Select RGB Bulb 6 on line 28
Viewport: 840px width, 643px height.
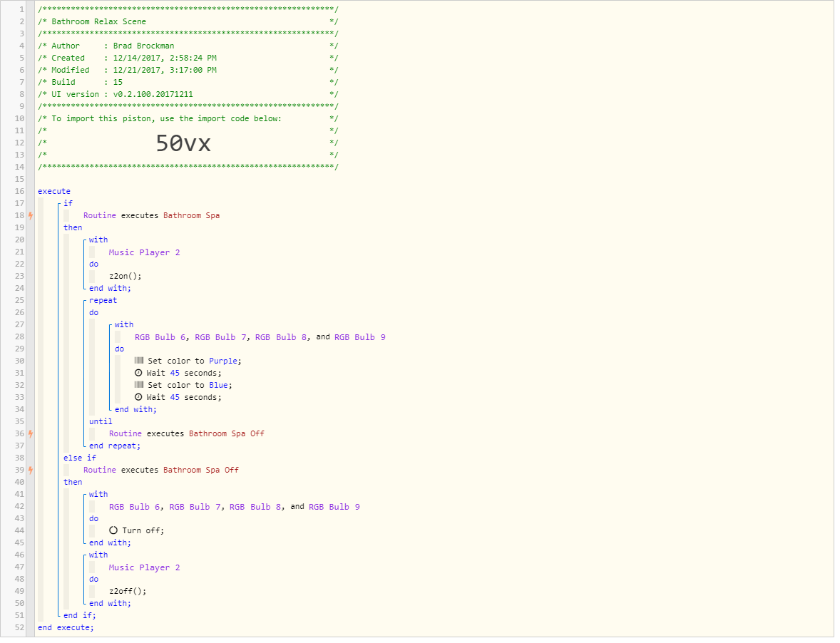coord(160,337)
